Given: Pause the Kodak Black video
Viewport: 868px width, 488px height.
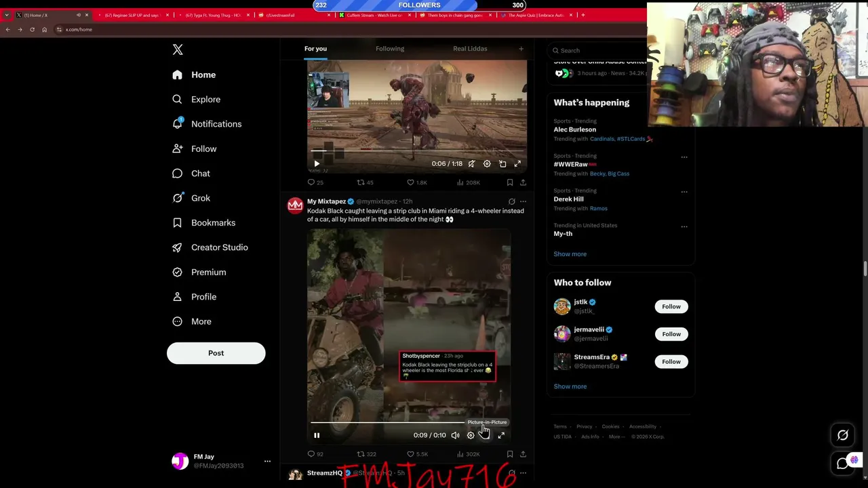Looking at the screenshot, I should (317, 435).
